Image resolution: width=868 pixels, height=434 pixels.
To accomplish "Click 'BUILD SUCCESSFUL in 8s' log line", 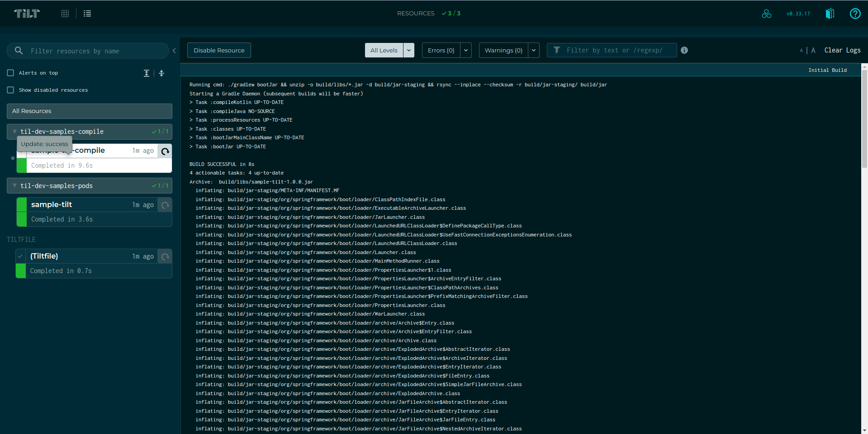I will (222, 164).
